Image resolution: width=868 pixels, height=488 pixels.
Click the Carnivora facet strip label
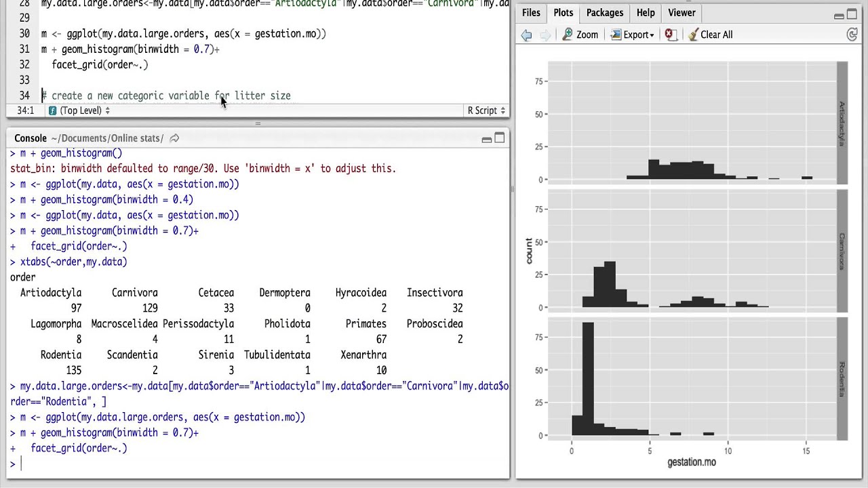842,251
